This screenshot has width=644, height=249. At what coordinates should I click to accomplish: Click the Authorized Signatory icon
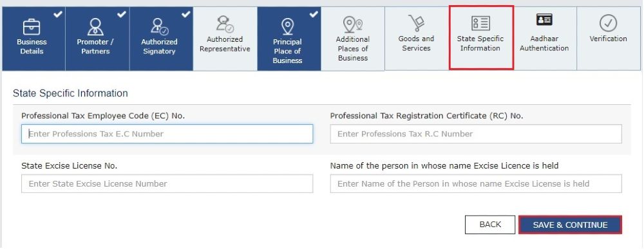click(159, 27)
